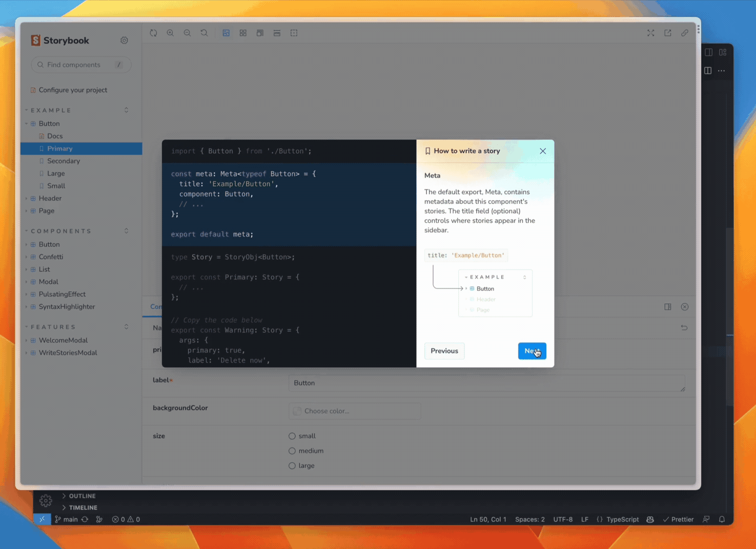Reset controls to defaults

(x=684, y=327)
